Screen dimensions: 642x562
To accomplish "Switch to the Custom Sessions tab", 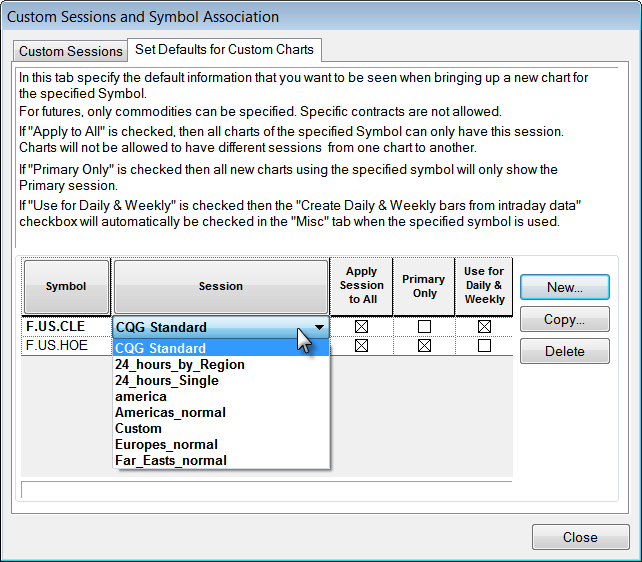I will point(70,51).
